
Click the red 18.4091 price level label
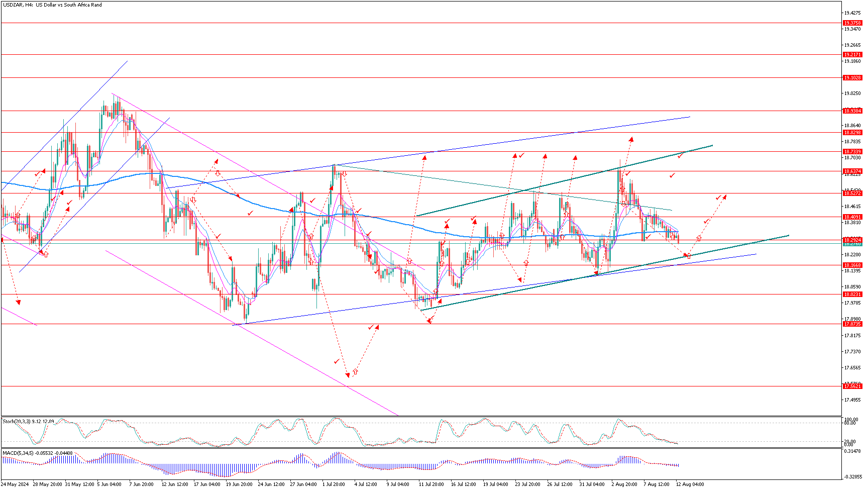click(x=852, y=217)
